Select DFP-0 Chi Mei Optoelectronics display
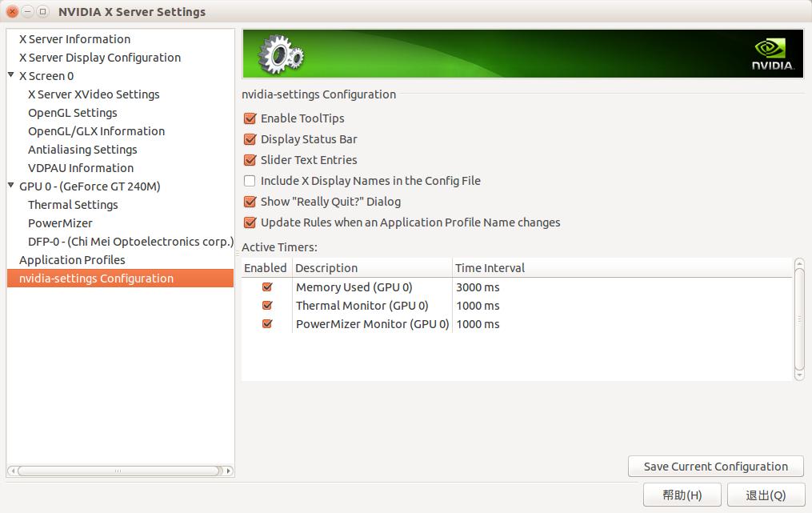The height and width of the screenshot is (513, 812). click(130, 242)
